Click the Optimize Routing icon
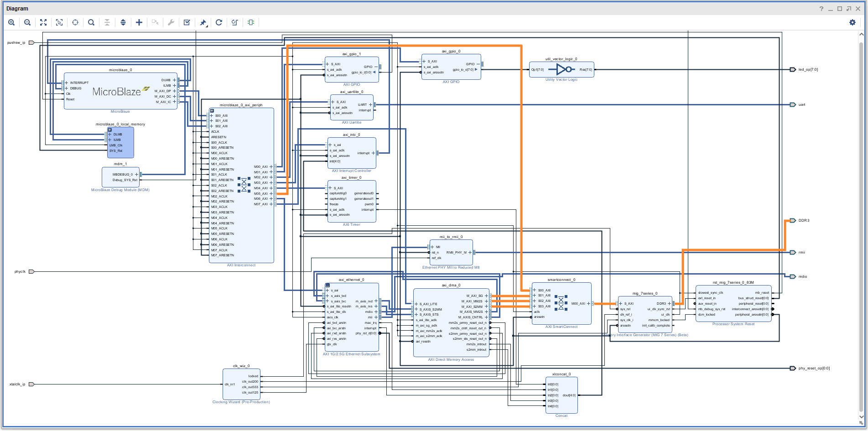868x431 pixels. point(235,22)
